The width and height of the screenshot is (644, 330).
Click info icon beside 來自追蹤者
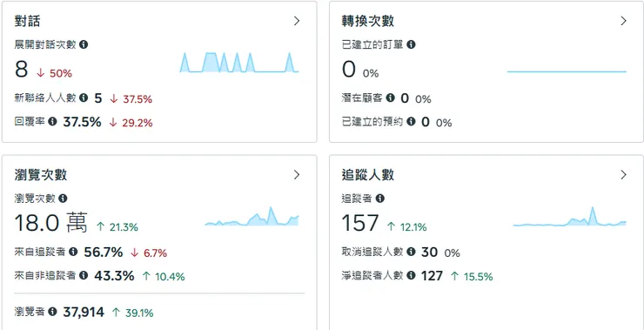pos(73,252)
